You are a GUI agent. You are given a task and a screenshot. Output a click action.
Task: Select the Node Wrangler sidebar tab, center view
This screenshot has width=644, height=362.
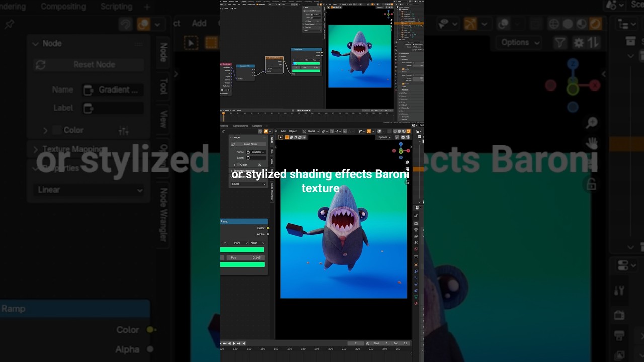coord(272,191)
